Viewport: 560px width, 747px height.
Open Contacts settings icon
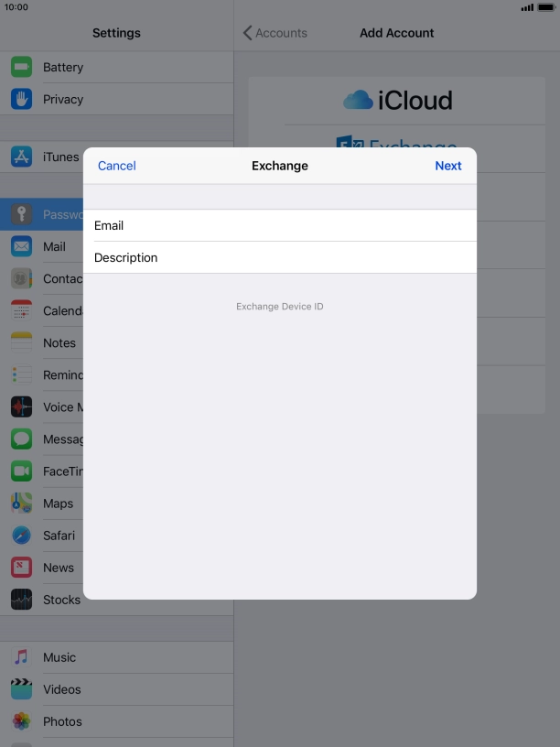click(x=21, y=278)
